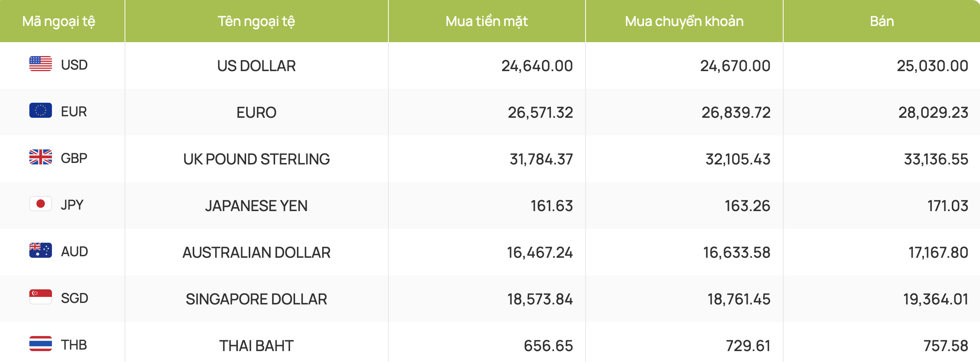Screen dimensions: 980x362
Task: Select the EURO currency name
Action: (x=256, y=113)
